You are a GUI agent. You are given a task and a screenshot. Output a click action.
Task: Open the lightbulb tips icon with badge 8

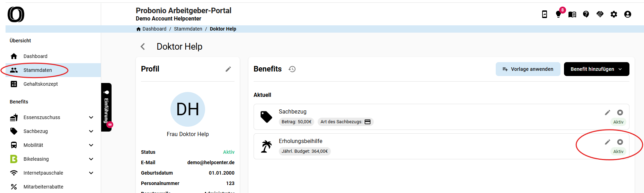(x=558, y=14)
